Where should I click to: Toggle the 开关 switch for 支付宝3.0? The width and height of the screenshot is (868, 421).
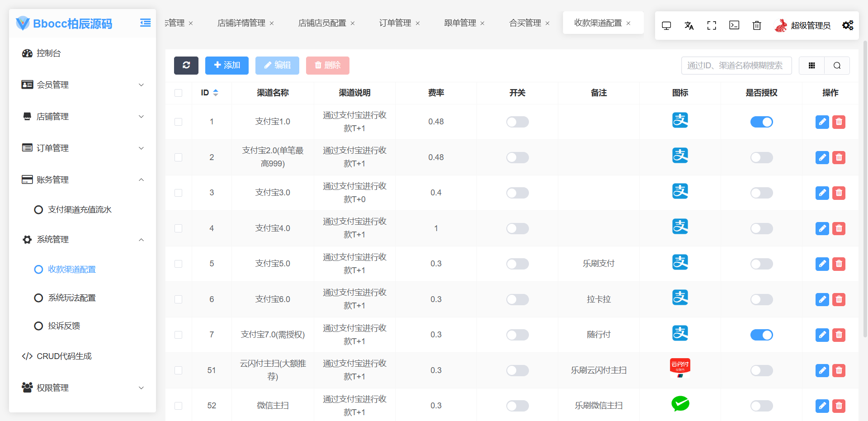pos(518,193)
